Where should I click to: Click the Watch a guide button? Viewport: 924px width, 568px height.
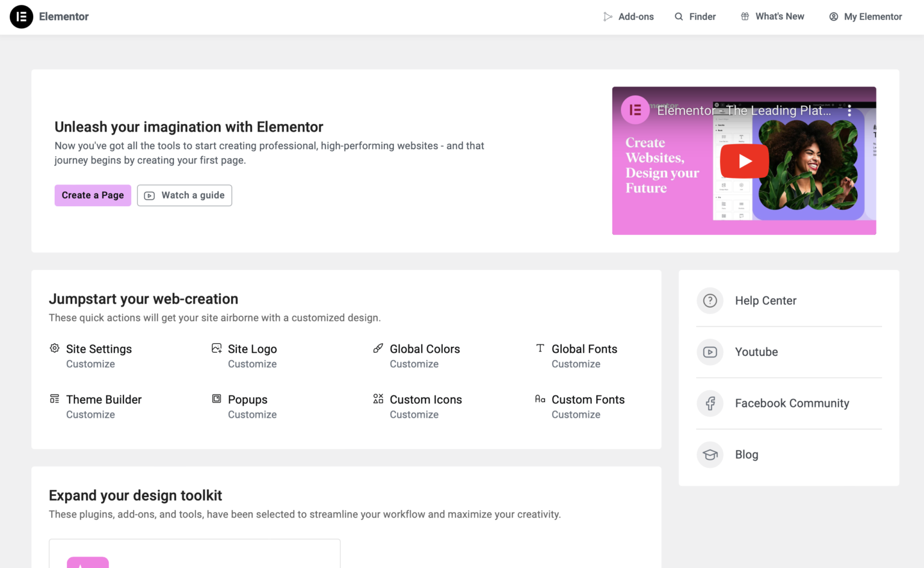click(x=185, y=195)
